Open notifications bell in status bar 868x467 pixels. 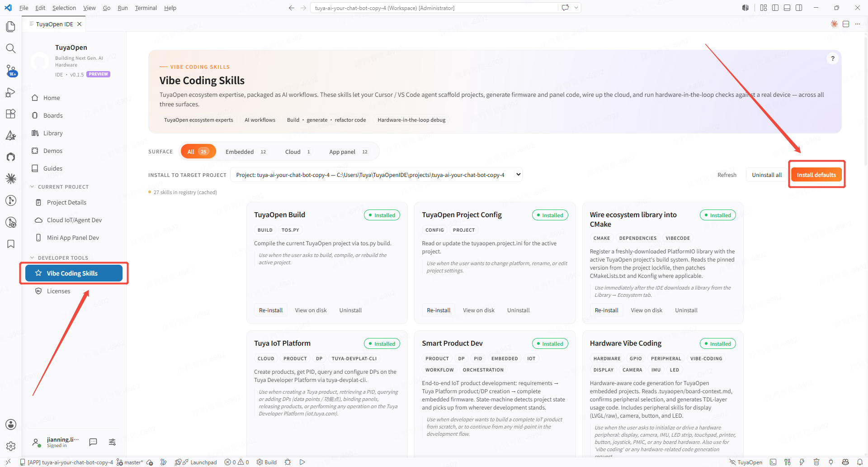coord(860,462)
